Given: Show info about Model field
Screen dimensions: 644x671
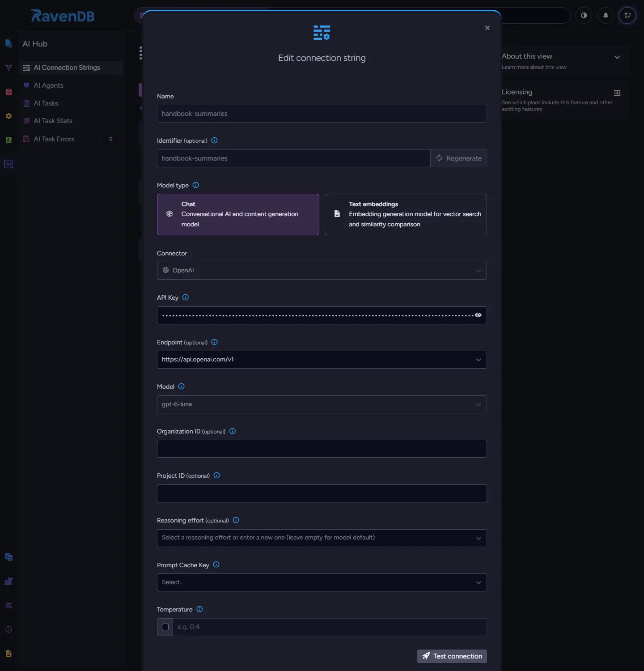Looking at the screenshot, I should coord(181,386).
